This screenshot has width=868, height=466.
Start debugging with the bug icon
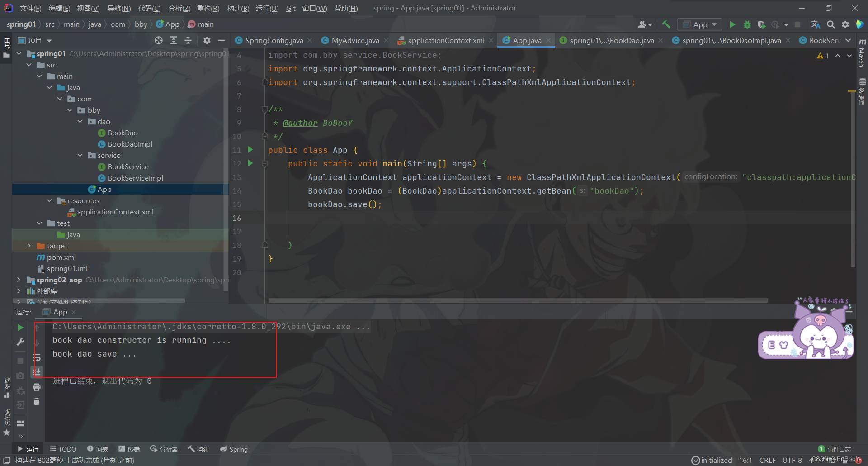[x=747, y=24]
